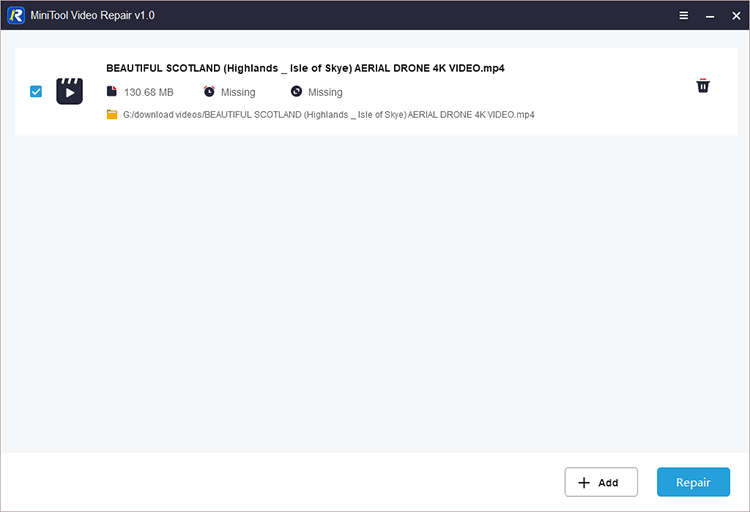Image resolution: width=750 pixels, height=512 pixels.
Task: Click the resolution icon before second Missing
Action: (x=296, y=92)
